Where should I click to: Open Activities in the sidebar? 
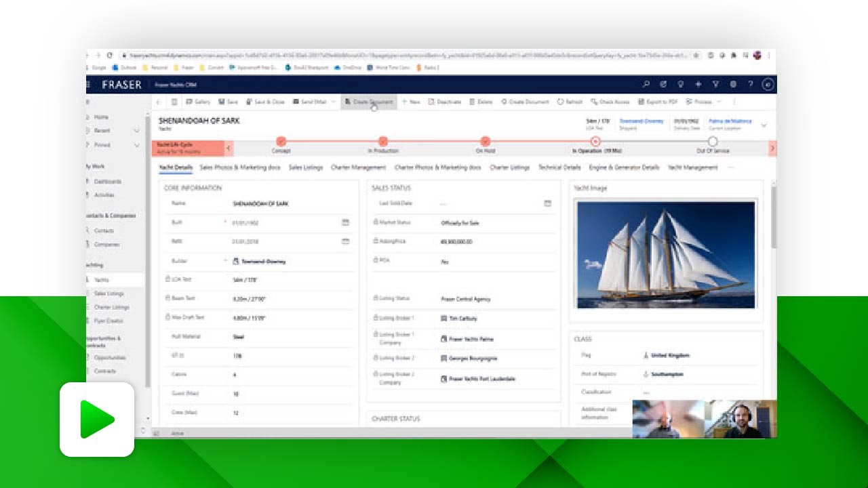104,195
